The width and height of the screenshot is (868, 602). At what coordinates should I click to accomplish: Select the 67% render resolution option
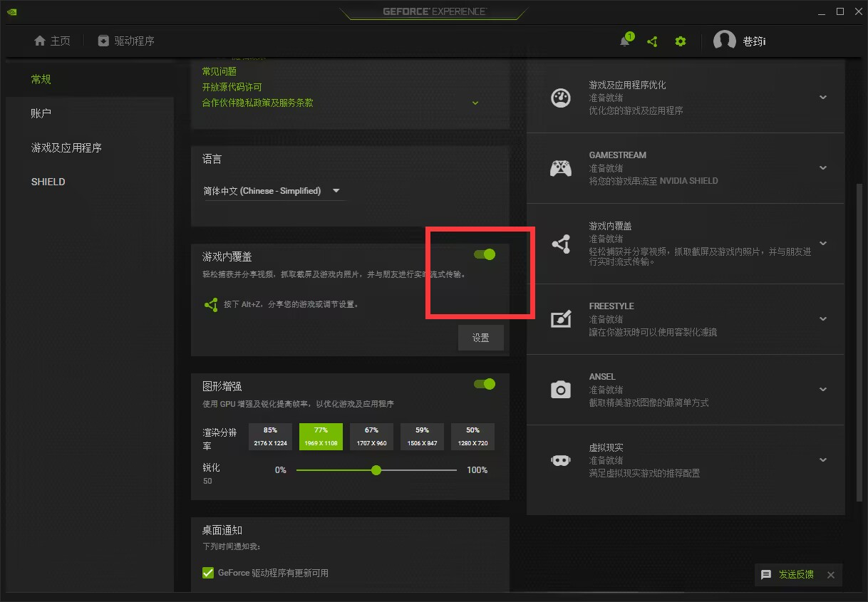click(371, 437)
